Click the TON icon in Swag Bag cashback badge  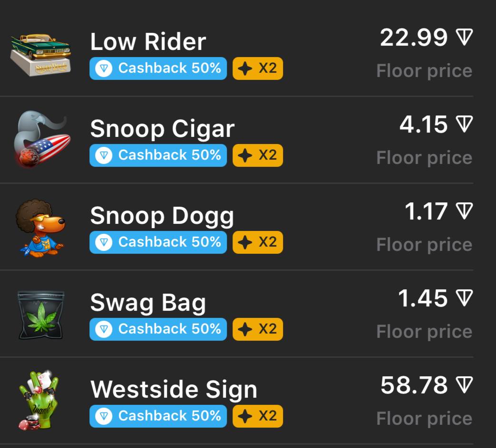click(x=104, y=329)
